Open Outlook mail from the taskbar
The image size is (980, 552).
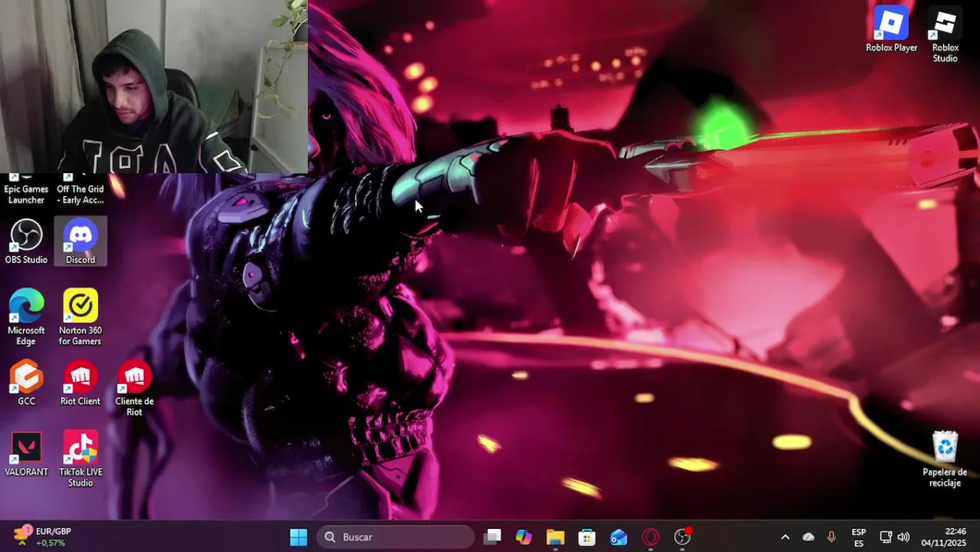pos(619,537)
